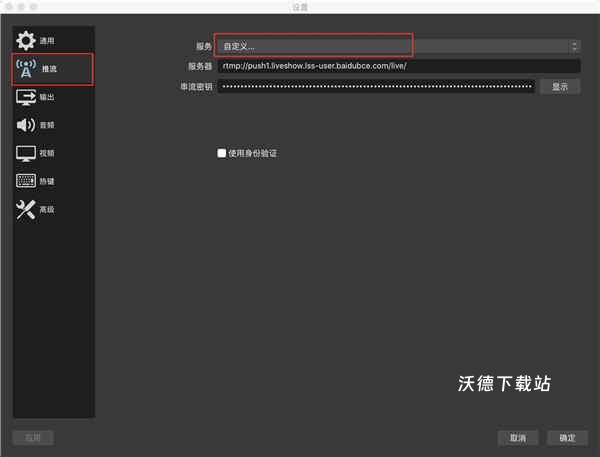Click the server URL rtmp input field

click(399, 66)
